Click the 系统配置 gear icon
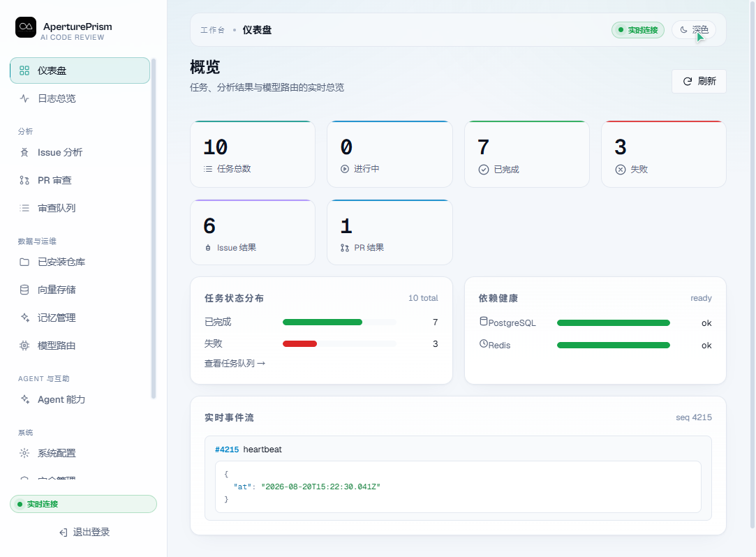756x557 pixels. (24, 453)
